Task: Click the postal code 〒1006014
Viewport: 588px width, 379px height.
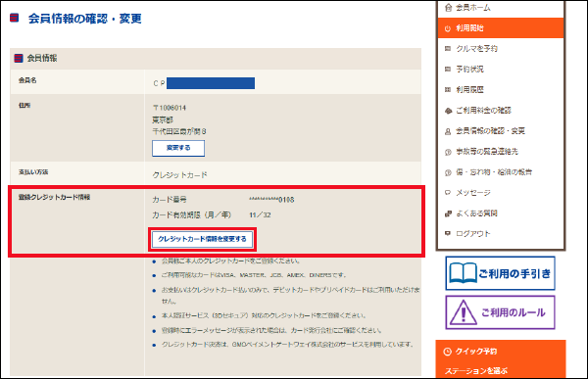Action: (170, 108)
